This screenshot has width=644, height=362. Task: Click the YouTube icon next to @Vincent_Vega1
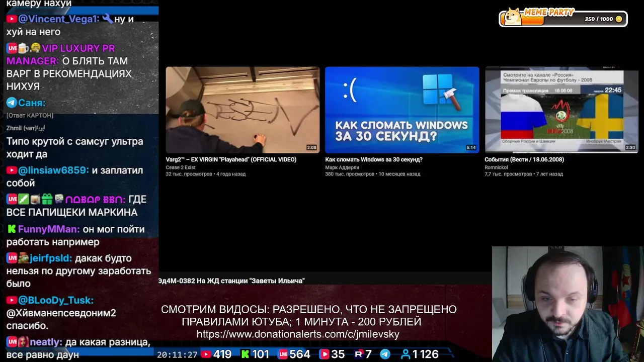pyautogui.click(x=12, y=19)
